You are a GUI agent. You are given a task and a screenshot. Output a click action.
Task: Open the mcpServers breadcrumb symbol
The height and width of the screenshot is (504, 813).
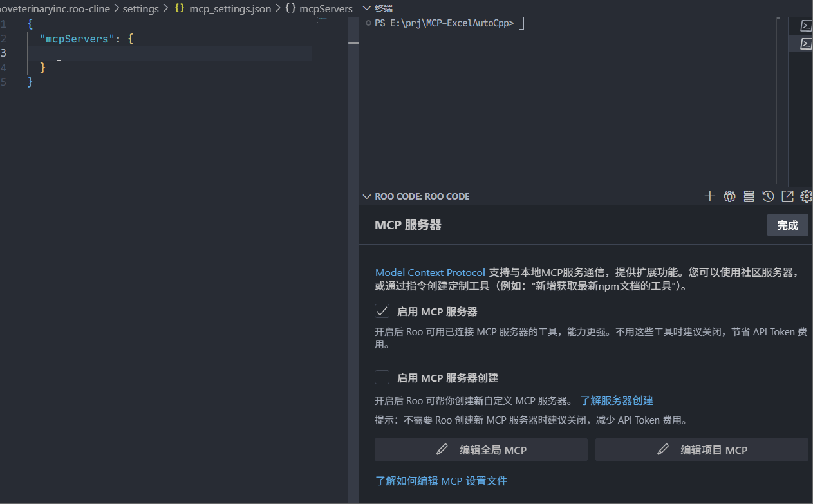326,9
